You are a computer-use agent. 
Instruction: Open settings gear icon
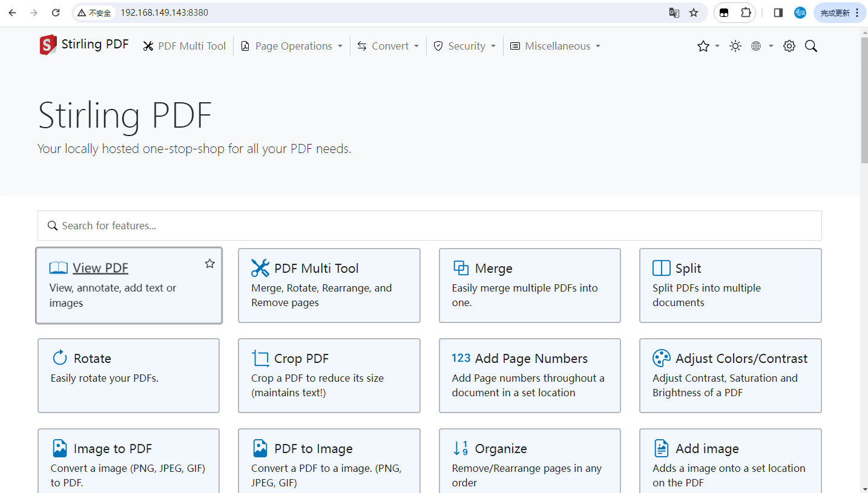coord(789,46)
